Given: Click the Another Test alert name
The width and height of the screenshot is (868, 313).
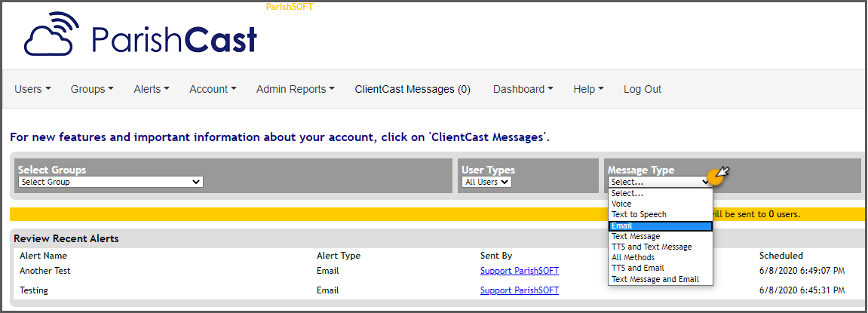Looking at the screenshot, I should [x=44, y=271].
